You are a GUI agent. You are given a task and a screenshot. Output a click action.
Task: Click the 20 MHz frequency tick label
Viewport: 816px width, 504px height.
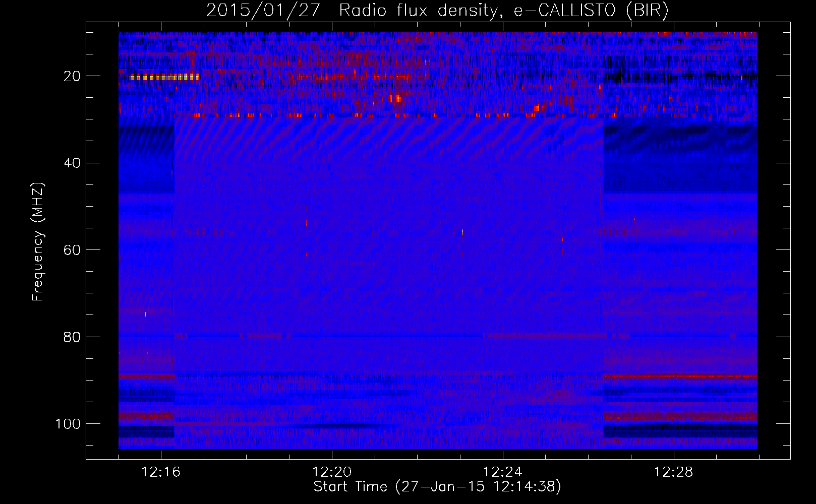coord(72,76)
